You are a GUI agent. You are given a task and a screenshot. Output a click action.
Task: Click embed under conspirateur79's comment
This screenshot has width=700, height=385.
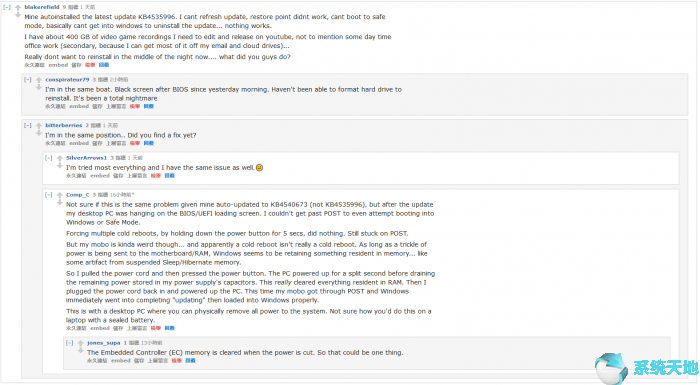click(79, 106)
